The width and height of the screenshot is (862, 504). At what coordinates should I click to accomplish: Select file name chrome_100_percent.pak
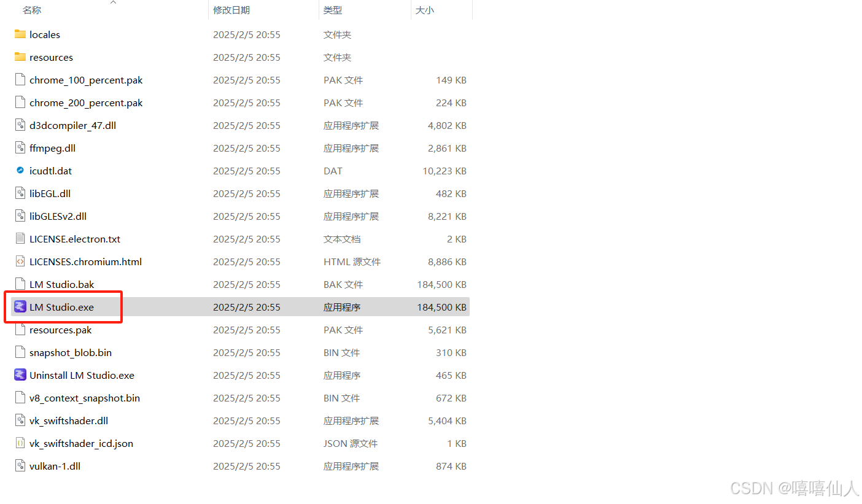point(86,80)
